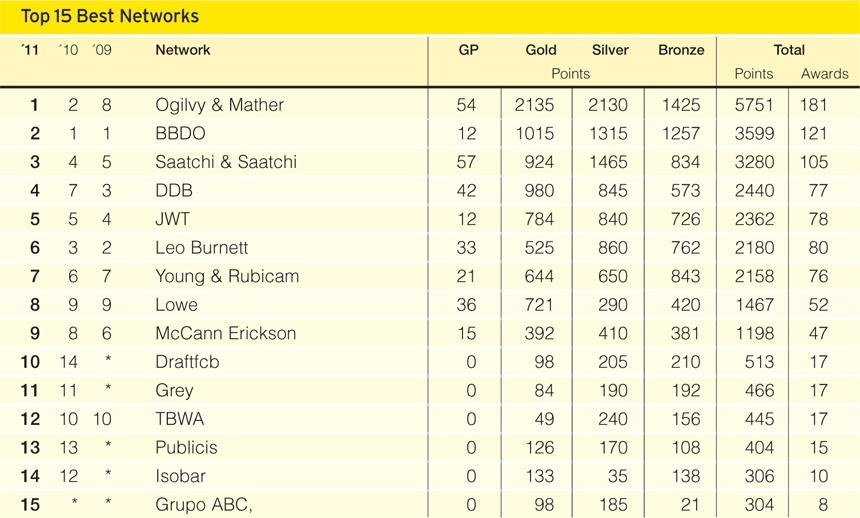
Task: Click the Young & Rubicam entry
Action: [227, 276]
